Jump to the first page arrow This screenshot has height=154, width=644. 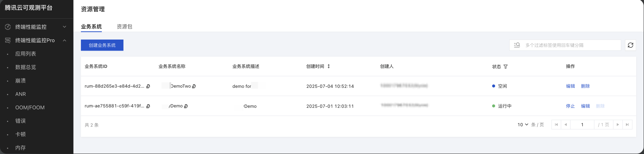[x=556, y=125]
